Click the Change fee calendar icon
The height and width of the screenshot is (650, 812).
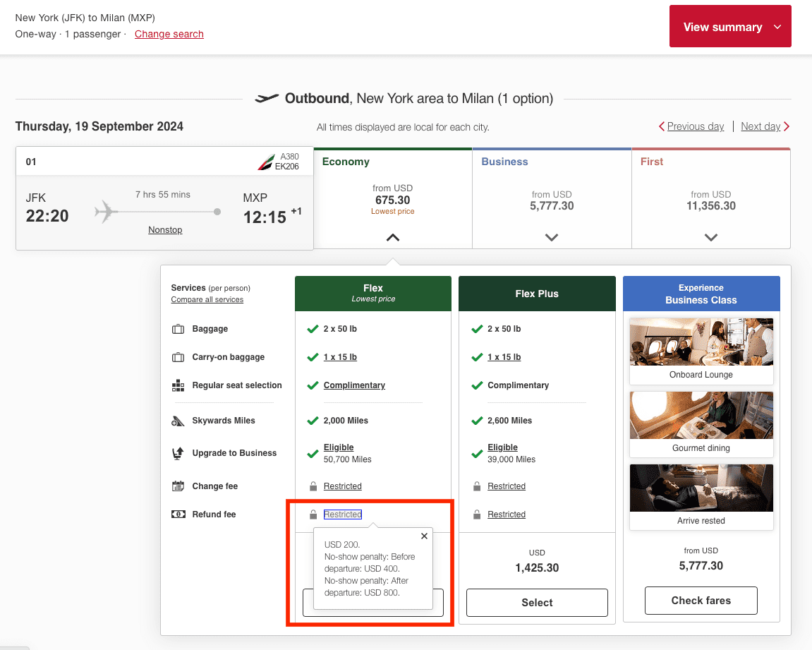click(178, 486)
